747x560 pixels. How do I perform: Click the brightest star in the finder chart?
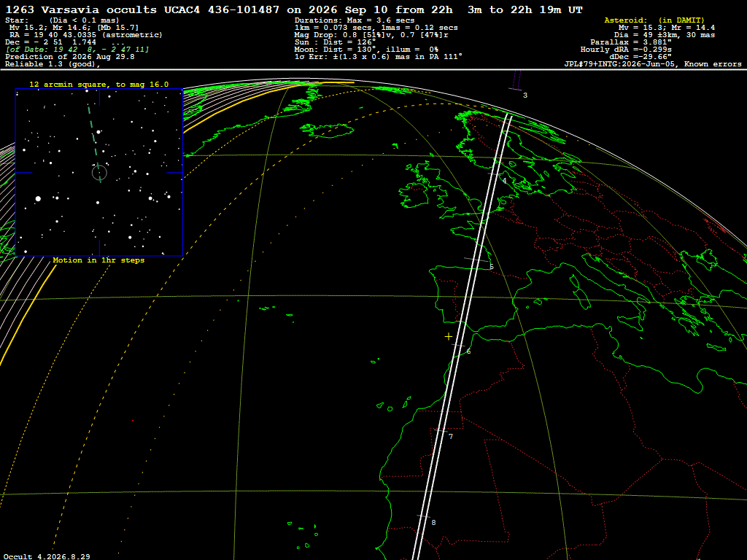[38, 198]
